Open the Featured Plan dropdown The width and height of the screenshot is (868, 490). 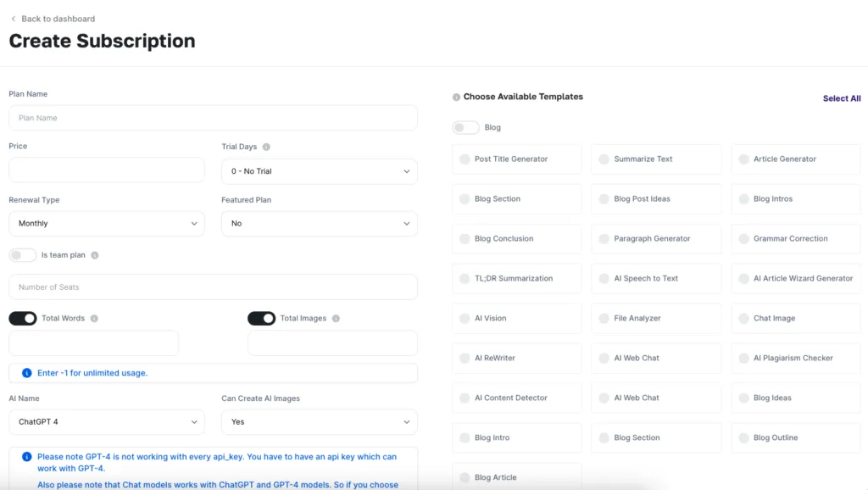[320, 223]
